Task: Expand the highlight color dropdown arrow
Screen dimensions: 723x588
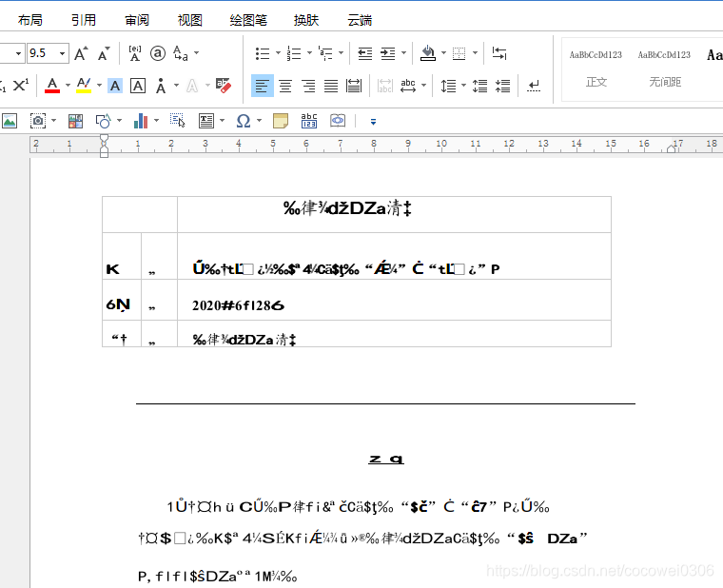Action: [99, 86]
